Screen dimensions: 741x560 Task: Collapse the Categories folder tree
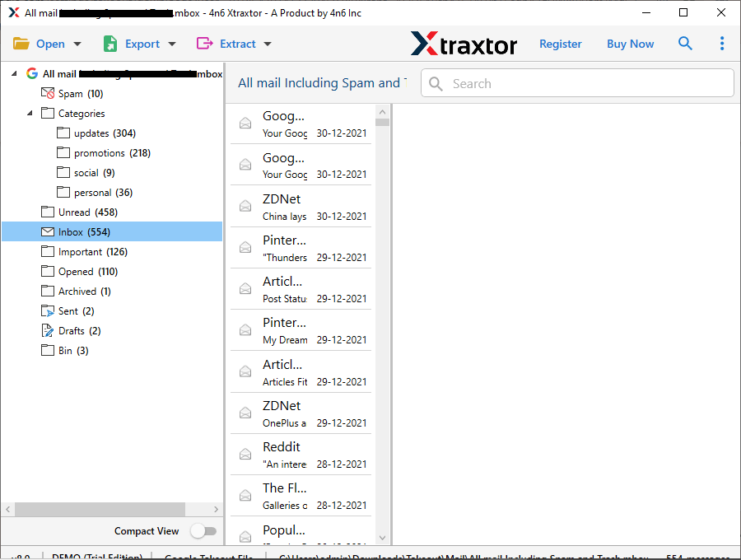[30, 113]
